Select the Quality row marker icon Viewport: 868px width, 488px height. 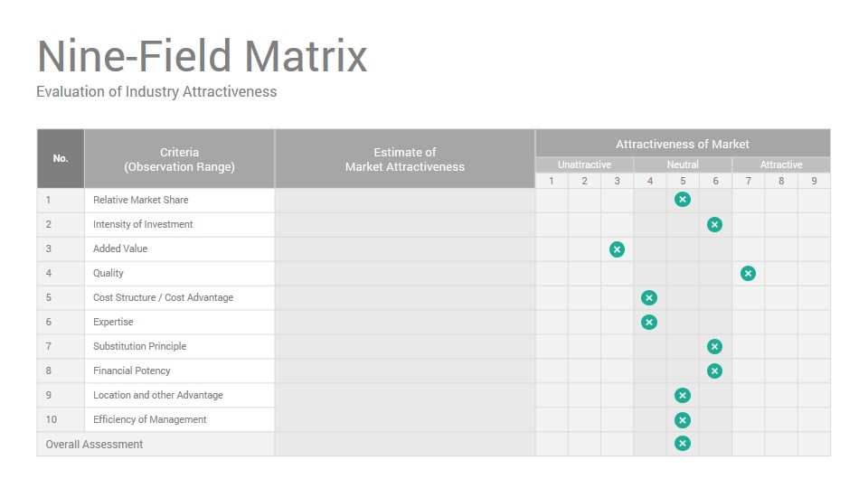pos(748,273)
